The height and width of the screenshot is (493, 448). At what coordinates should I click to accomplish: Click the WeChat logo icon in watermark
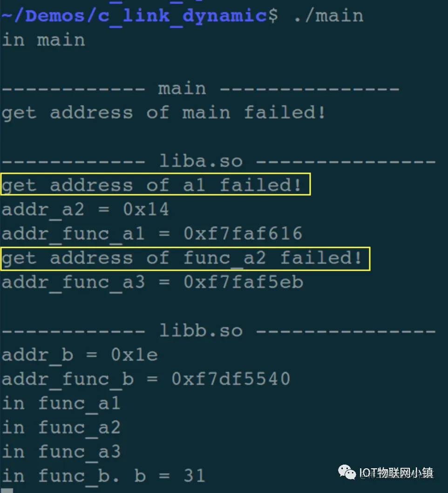346,472
